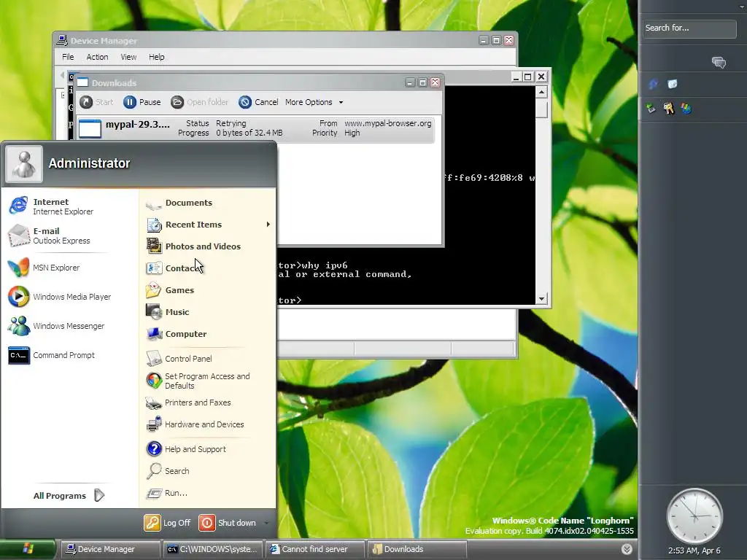Screen dimensions: 747x560
Task: Open View menu in Device Manager
Action: point(128,57)
